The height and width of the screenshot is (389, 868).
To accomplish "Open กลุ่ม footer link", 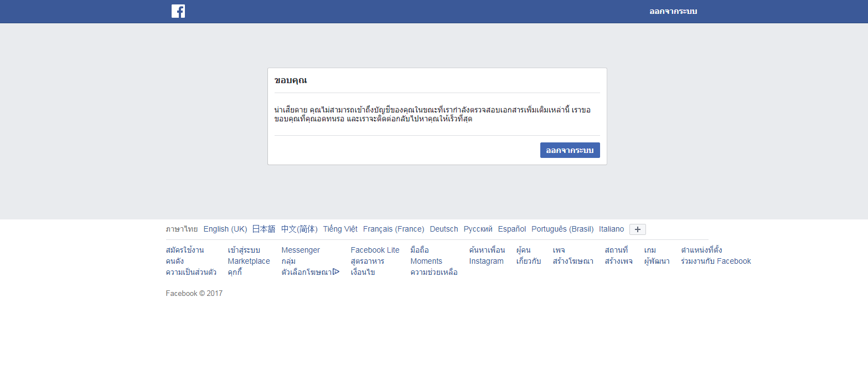I will tap(288, 261).
